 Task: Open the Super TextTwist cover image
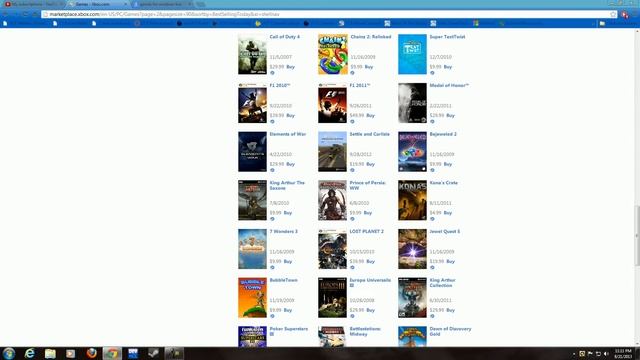412,54
